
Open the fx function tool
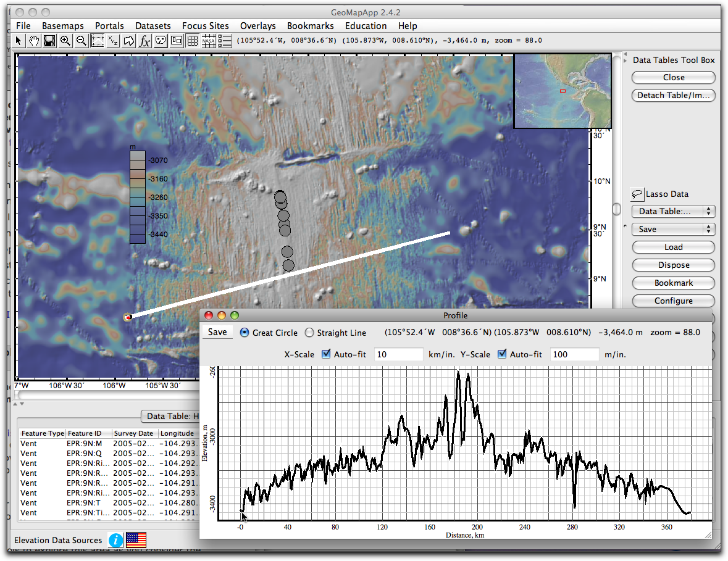click(144, 40)
